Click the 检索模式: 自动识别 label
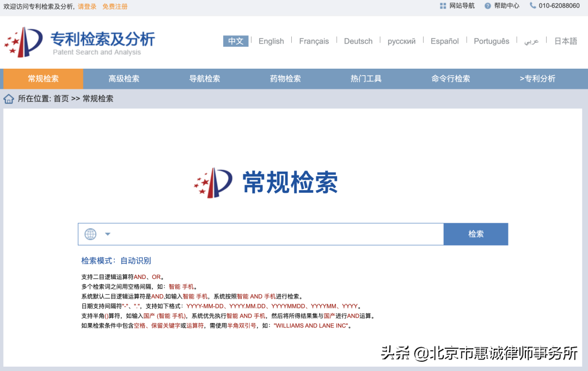Image resolution: width=588 pixels, height=371 pixels. (117, 261)
